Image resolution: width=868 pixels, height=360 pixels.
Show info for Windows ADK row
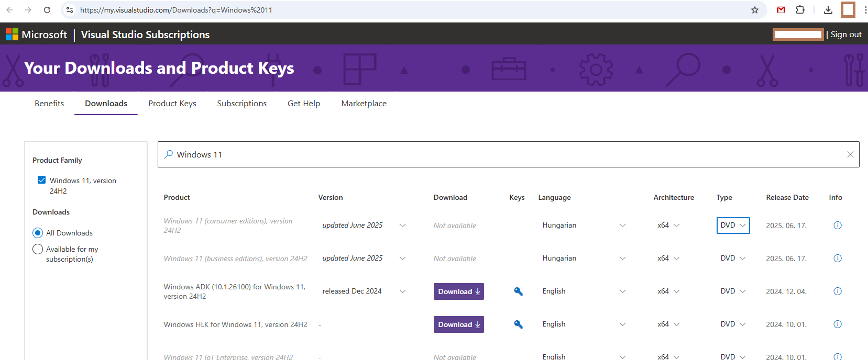[838, 291]
